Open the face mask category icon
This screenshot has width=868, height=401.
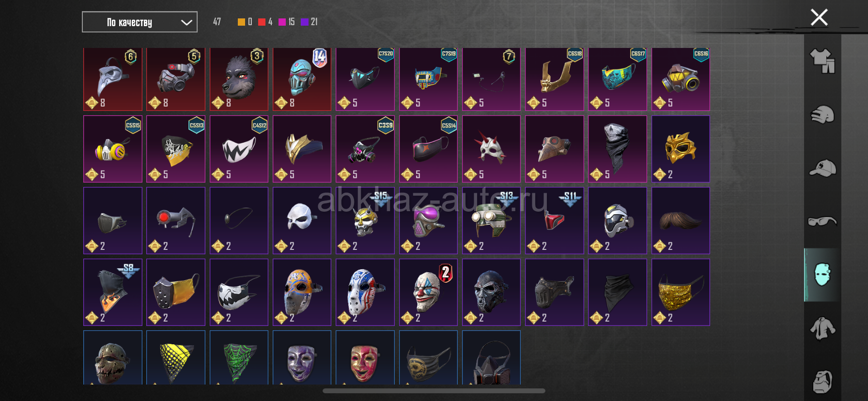(822, 275)
